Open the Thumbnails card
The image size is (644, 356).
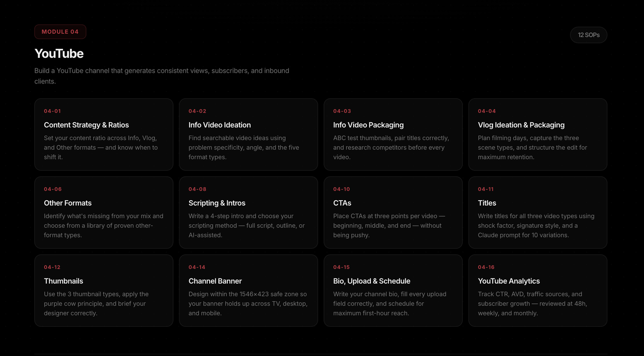click(104, 291)
